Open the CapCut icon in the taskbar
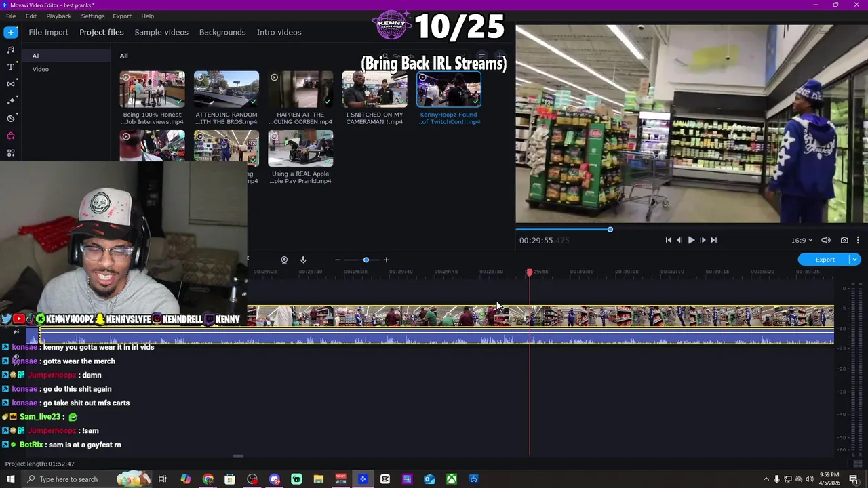 (x=385, y=479)
